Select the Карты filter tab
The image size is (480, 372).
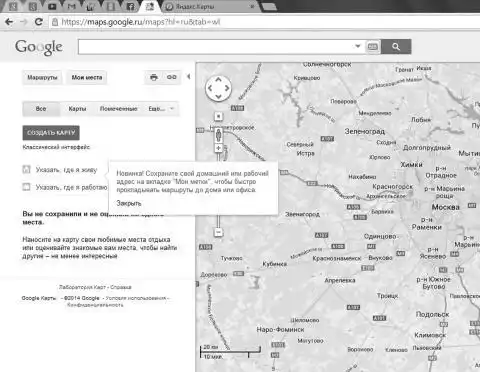click(77, 109)
